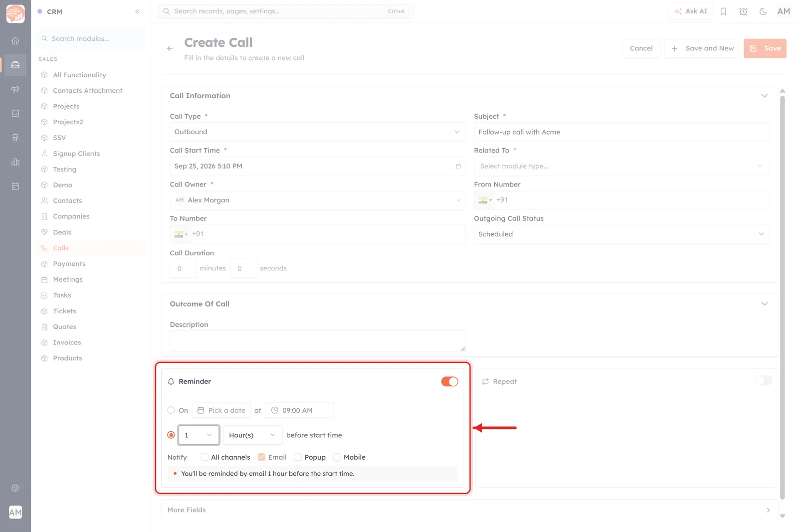Viewport: 798px width, 532px height.
Task: Expand the More Fields section
Action: pos(469,510)
